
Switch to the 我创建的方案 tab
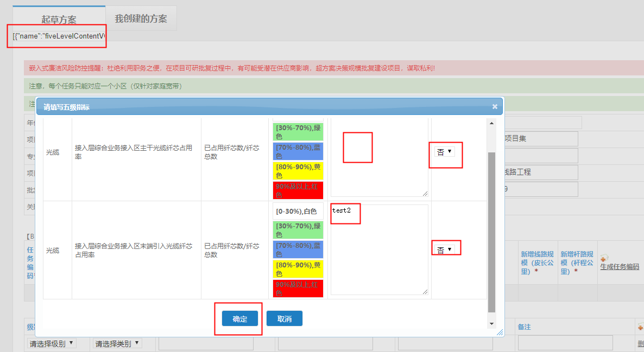141,18
